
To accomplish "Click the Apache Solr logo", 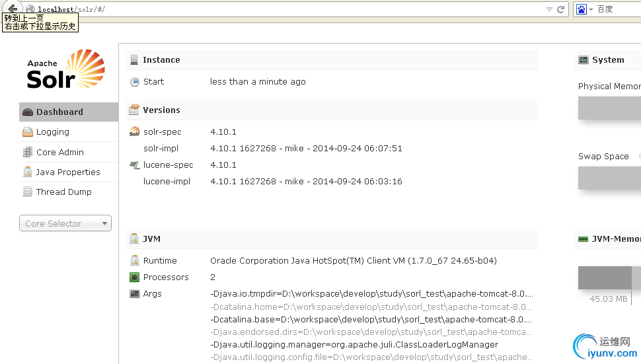I will (x=65, y=69).
